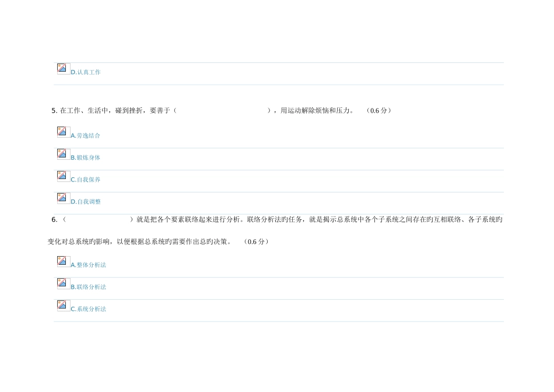Pick the B.锻炼身体 answer text
Screen dimensions: 554x392
[x=86, y=158]
